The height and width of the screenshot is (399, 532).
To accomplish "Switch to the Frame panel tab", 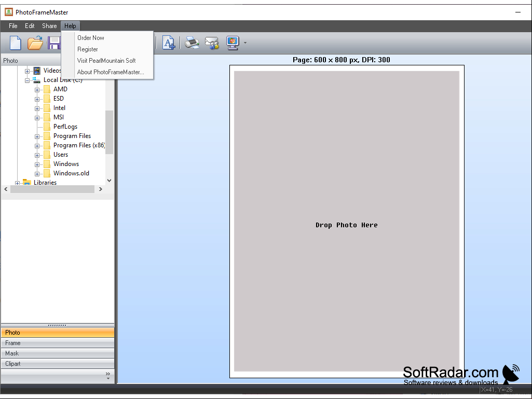I will (x=58, y=343).
